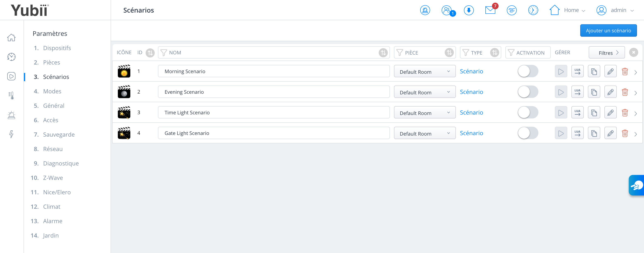Go to Dispositifs settings
The height and width of the screenshot is (253, 644).
[57, 48]
